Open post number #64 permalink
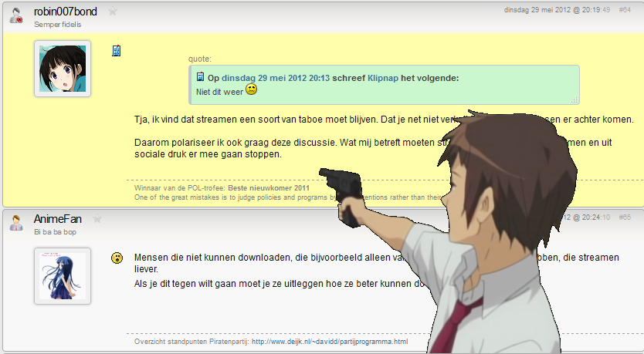Screen dimensions: 644x354 625,10
